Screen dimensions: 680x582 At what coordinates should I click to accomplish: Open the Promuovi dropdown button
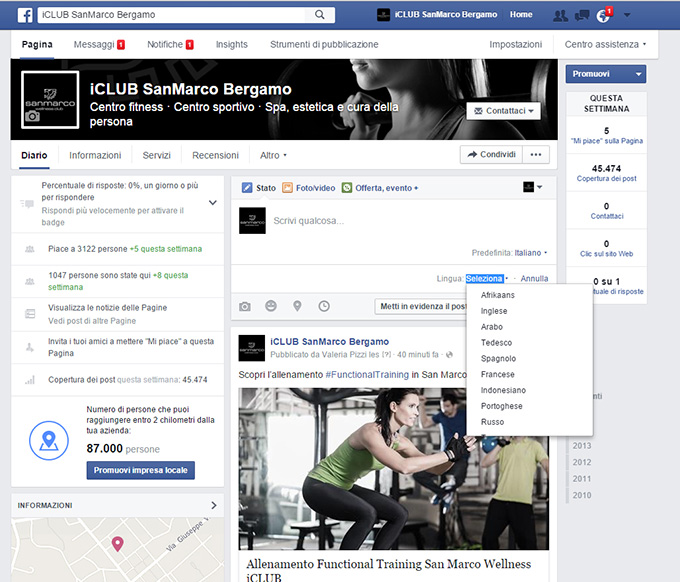605,74
